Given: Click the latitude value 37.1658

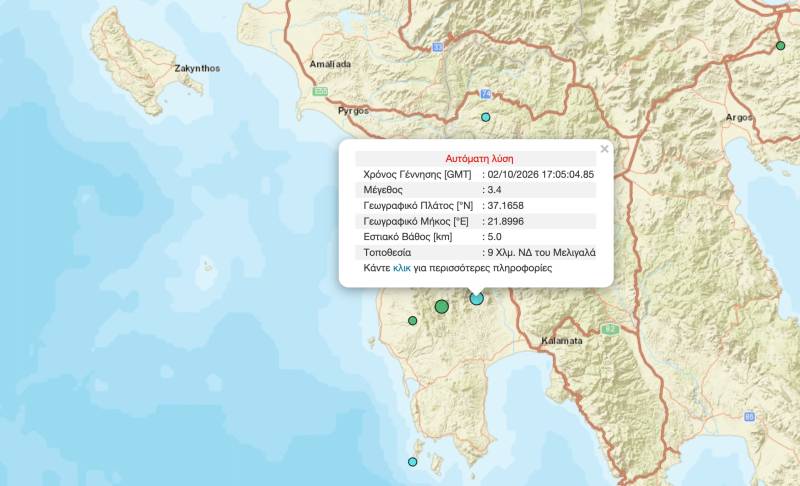Looking at the screenshot, I should [506, 206].
